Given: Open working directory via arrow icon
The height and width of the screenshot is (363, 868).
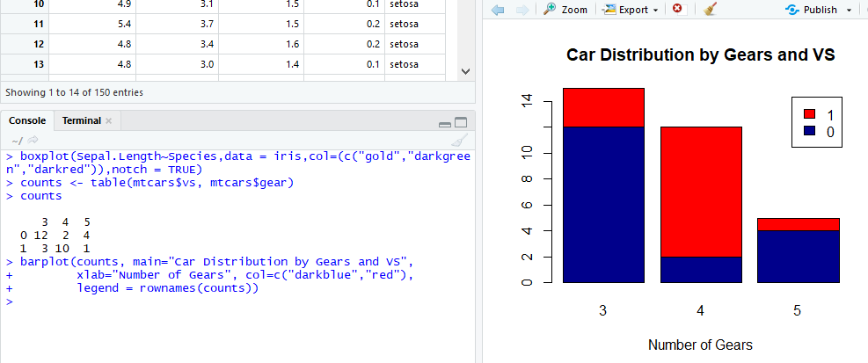Looking at the screenshot, I should pyautogui.click(x=33, y=140).
